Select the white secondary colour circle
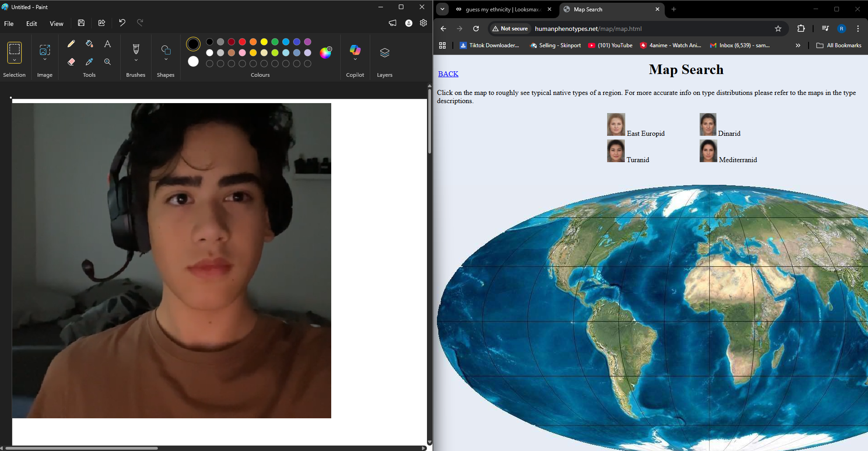This screenshot has width=868, height=451. click(x=193, y=61)
